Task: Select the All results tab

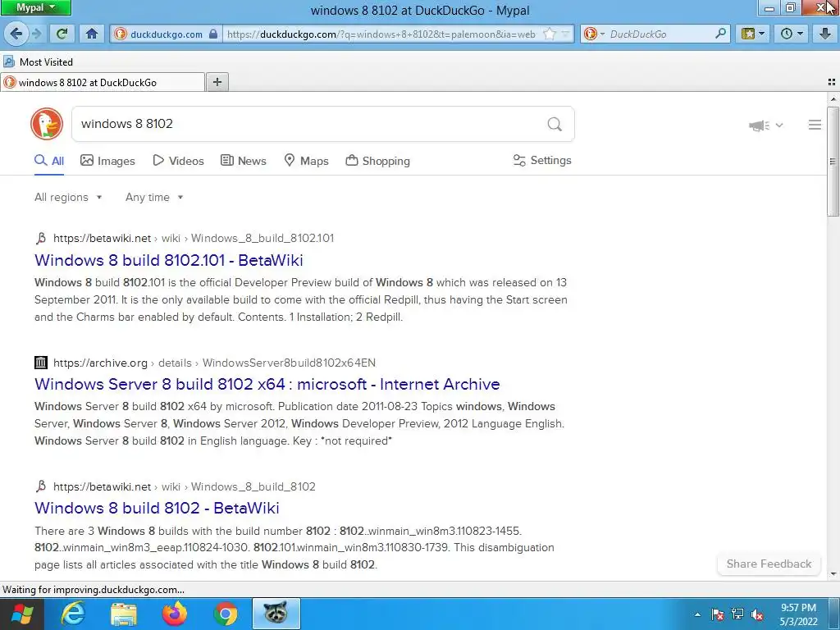Action: coord(49,161)
